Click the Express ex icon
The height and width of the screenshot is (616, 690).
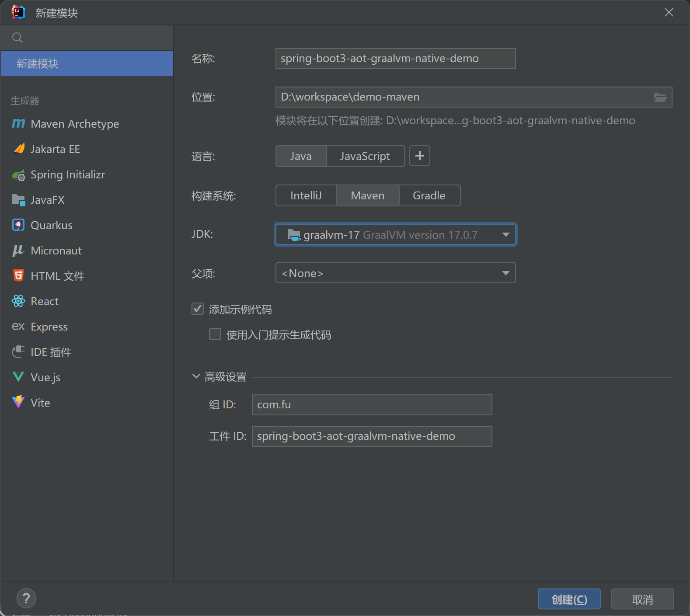coord(18,327)
